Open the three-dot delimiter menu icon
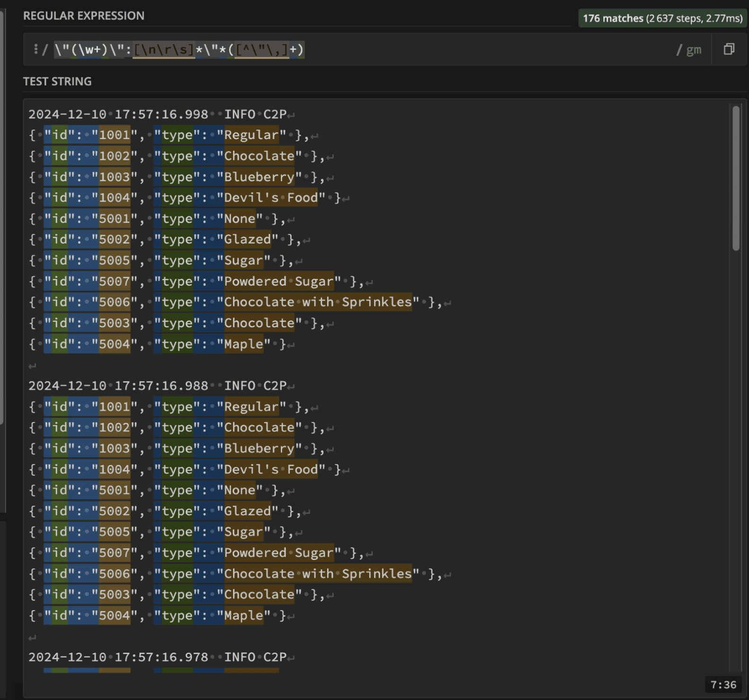The width and height of the screenshot is (749, 700). pyautogui.click(x=35, y=49)
